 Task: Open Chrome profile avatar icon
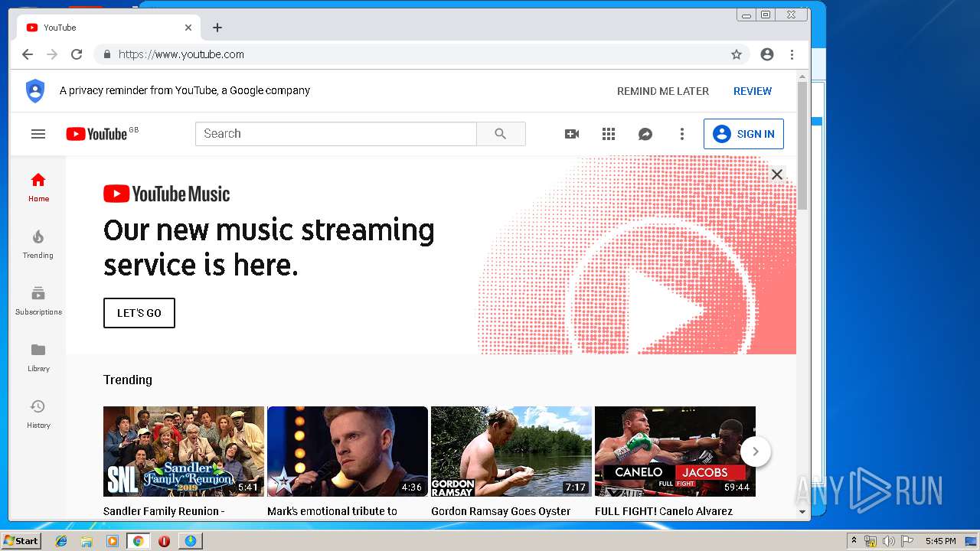tap(767, 54)
